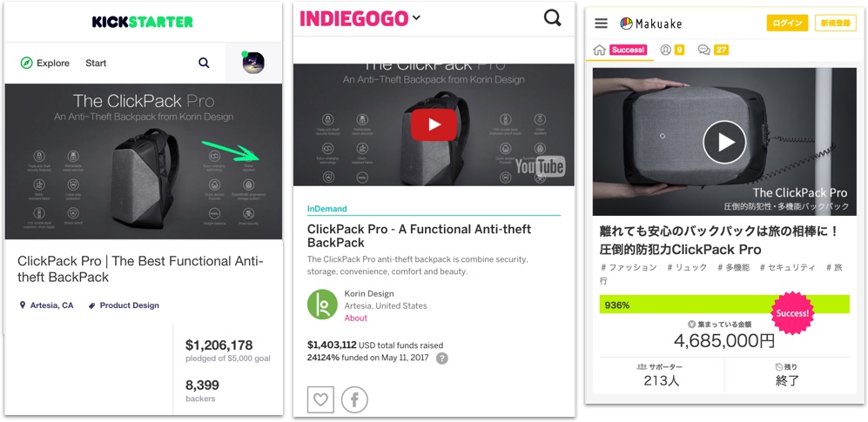The height and width of the screenshot is (422, 868).
Task: Play the YouTube video on Indiegogo
Action: tap(434, 125)
